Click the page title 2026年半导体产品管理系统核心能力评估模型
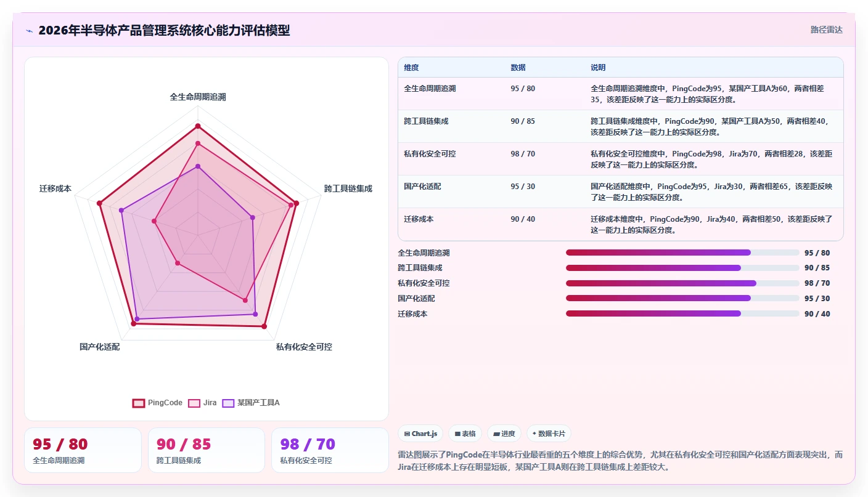The image size is (868, 497). click(164, 30)
